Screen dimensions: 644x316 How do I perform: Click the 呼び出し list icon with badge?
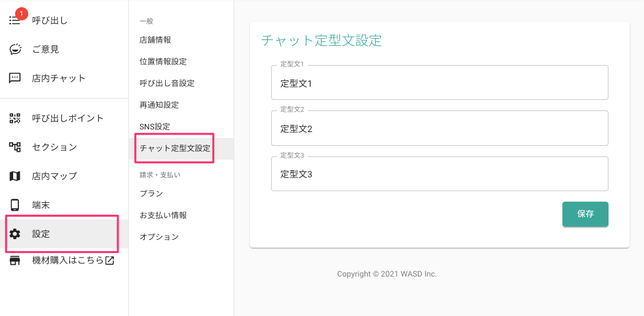click(x=14, y=20)
